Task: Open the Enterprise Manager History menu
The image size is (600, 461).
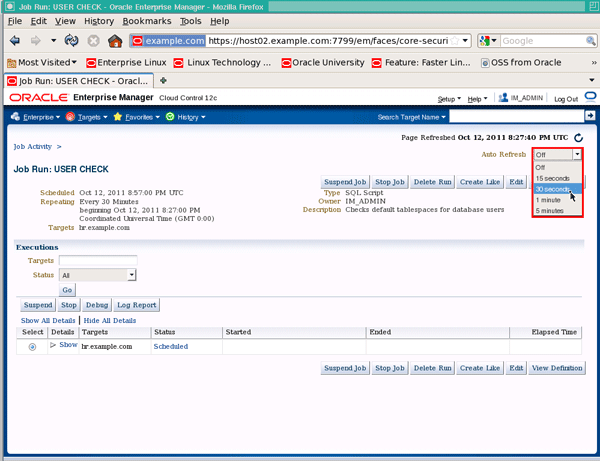Action: [x=186, y=117]
